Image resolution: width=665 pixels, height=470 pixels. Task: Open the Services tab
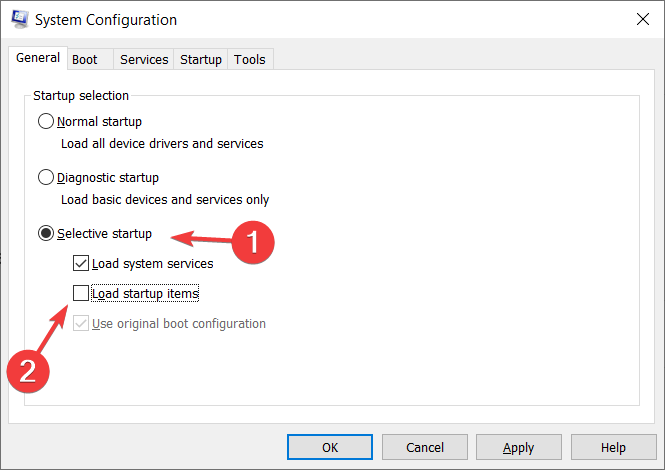pos(144,59)
